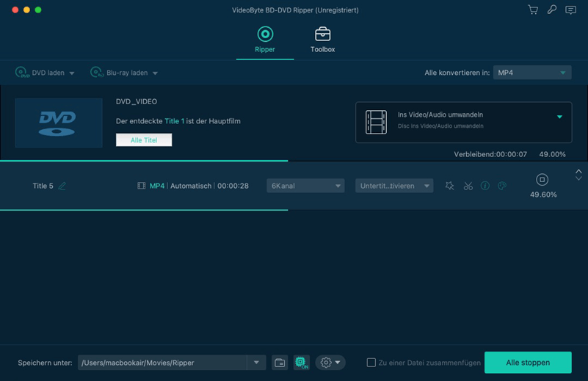
Task: Open the feedback message icon
Action: coord(571,10)
